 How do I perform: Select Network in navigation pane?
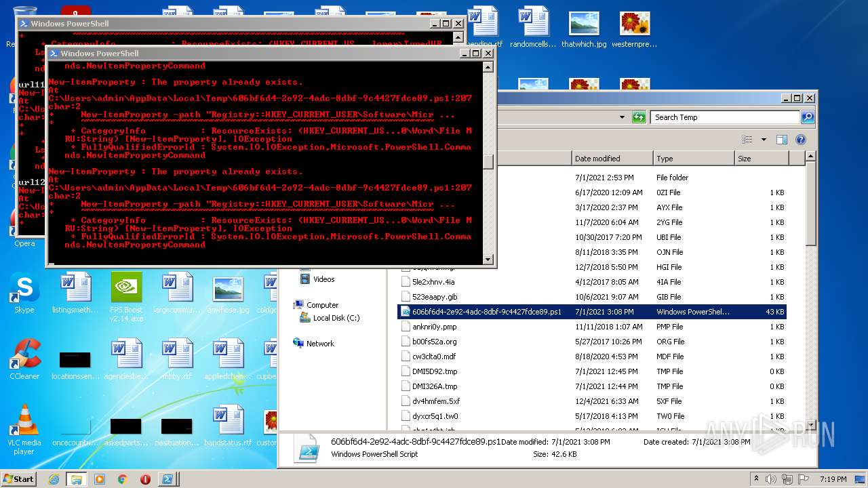click(x=313, y=344)
